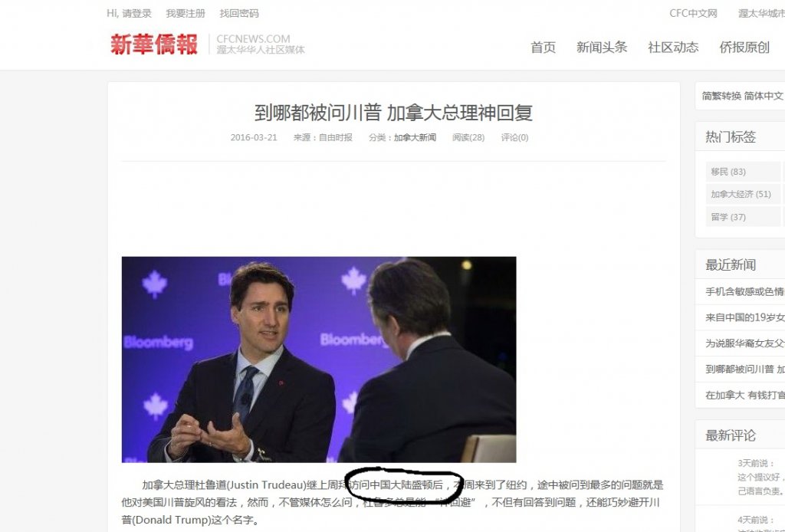Image resolution: width=785 pixels, height=532 pixels.
Task: Open recent news 手机含敏感或色情 item
Action: pyautogui.click(x=744, y=291)
